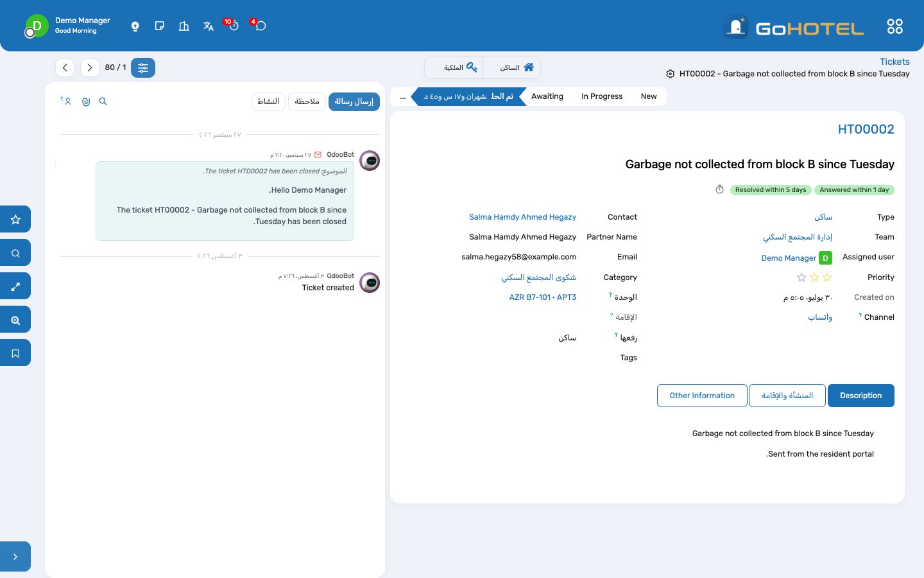Set priority to the third star

(x=801, y=277)
